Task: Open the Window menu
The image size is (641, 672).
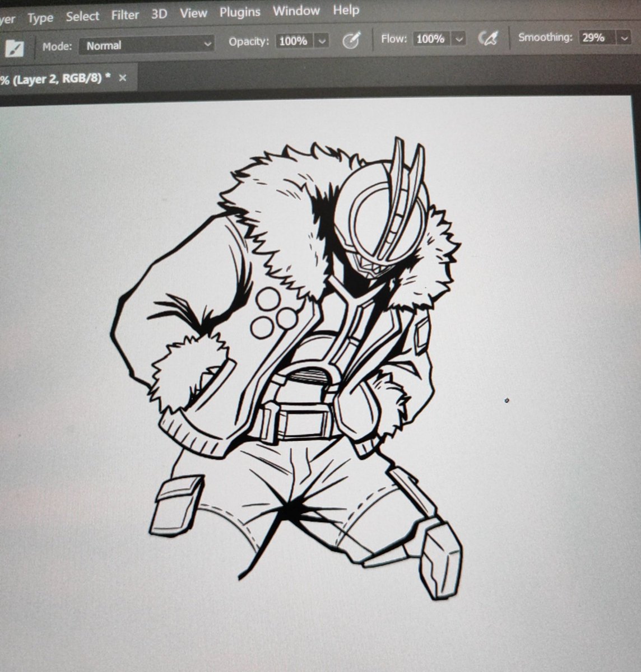Action: click(x=296, y=11)
